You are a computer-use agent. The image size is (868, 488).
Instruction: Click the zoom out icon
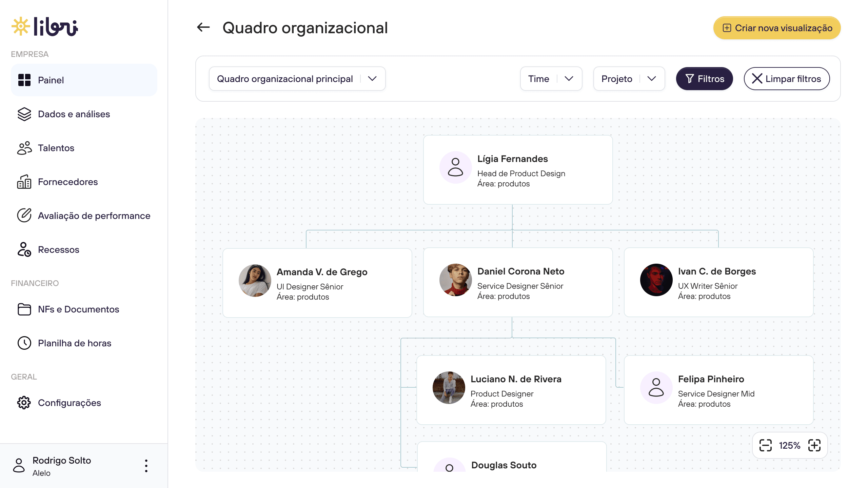pyautogui.click(x=765, y=445)
